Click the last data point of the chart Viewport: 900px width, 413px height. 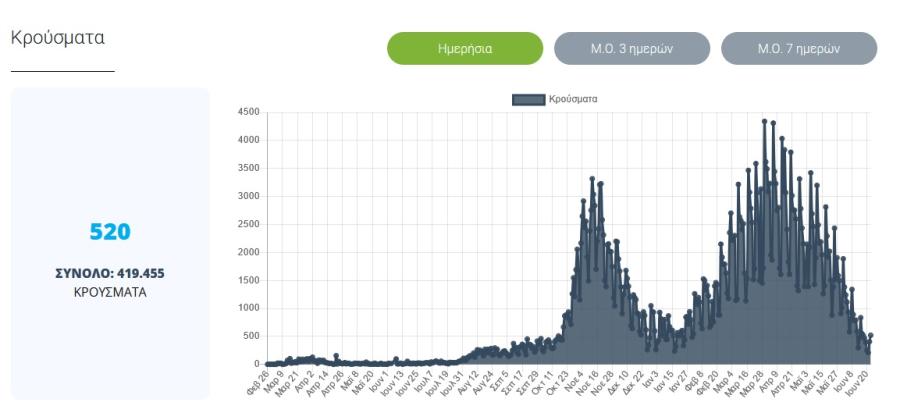click(x=871, y=335)
